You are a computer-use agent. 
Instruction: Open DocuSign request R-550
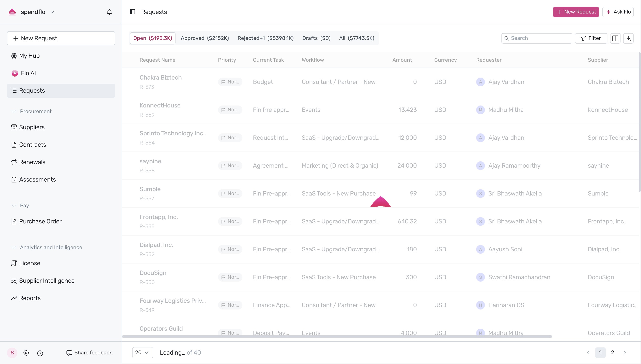pos(153,273)
